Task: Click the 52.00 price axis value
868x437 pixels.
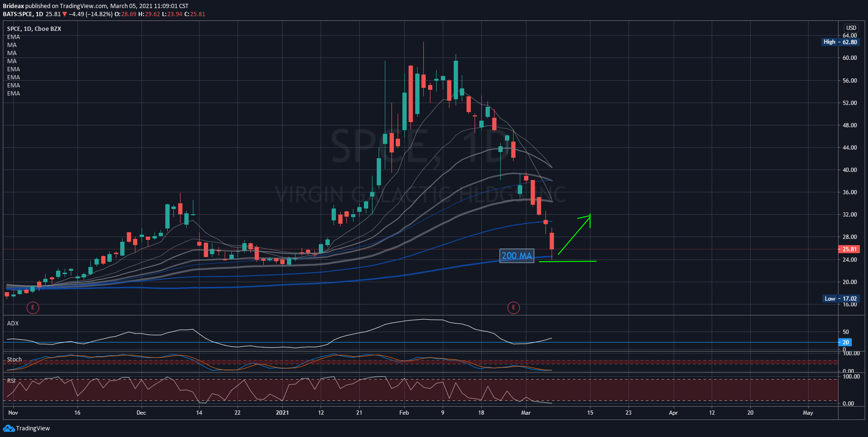Action: point(850,103)
